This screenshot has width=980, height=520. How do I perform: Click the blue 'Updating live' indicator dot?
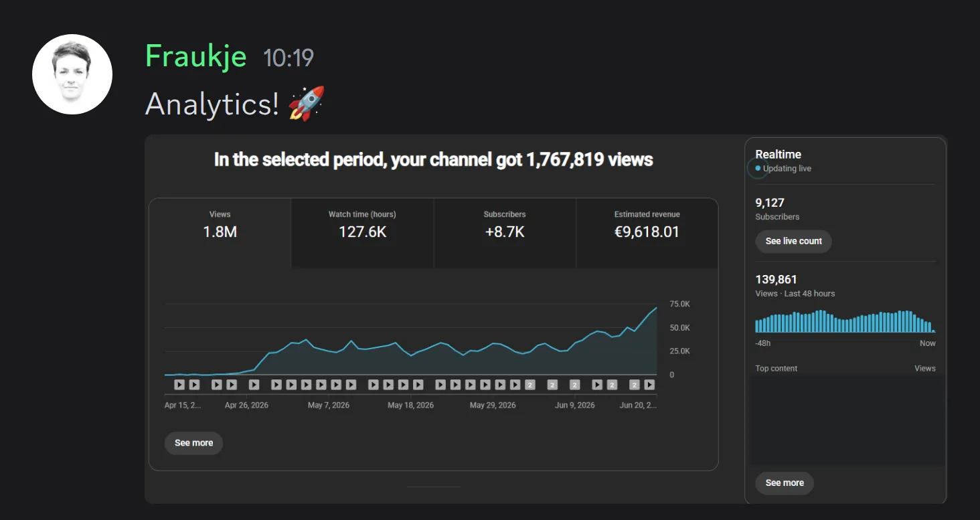pos(758,169)
